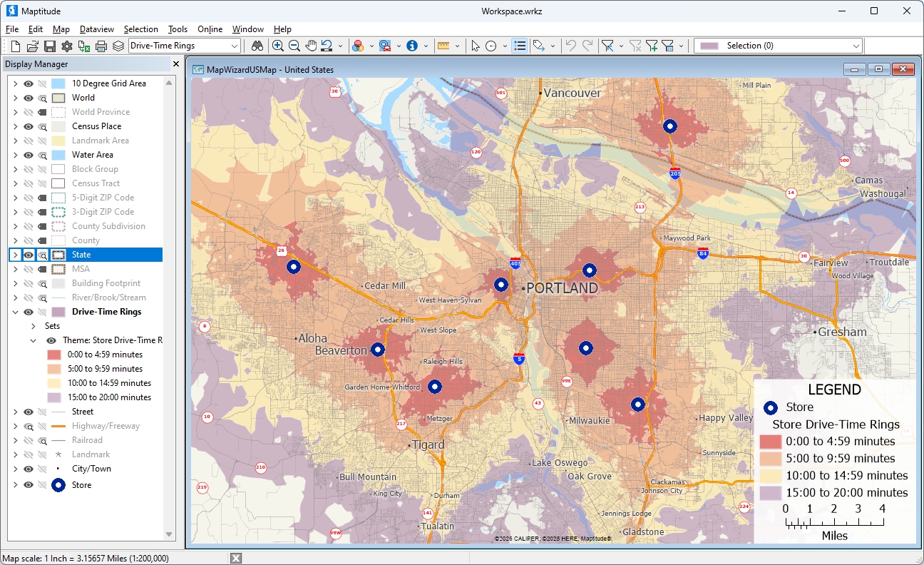Click the drive-time car tool icon
924x565 pixels.
(x=385, y=46)
